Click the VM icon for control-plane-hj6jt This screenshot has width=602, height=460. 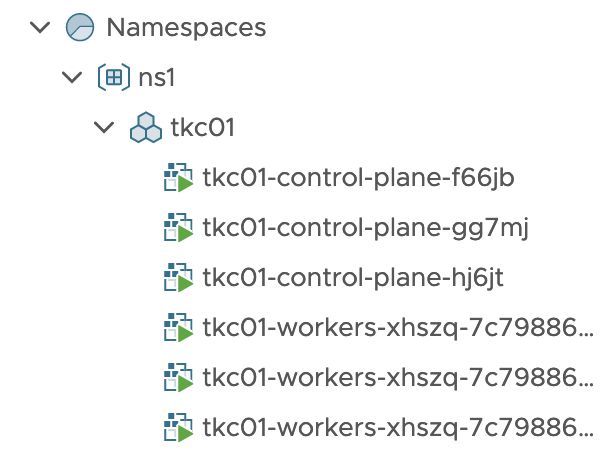178,277
